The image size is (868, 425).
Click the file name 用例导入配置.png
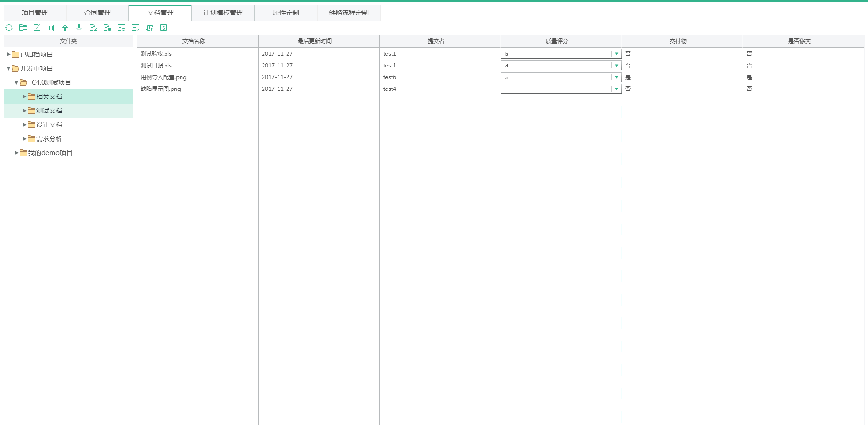164,77
